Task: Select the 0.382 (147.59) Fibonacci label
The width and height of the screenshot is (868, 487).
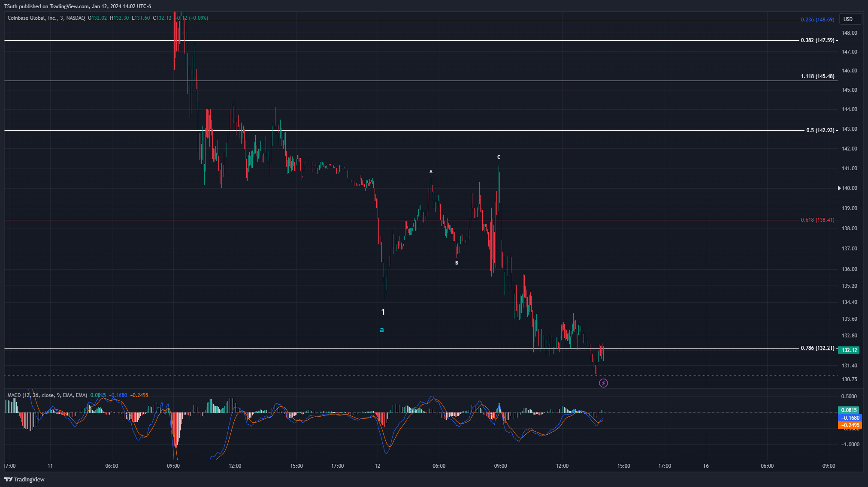Action: click(817, 40)
